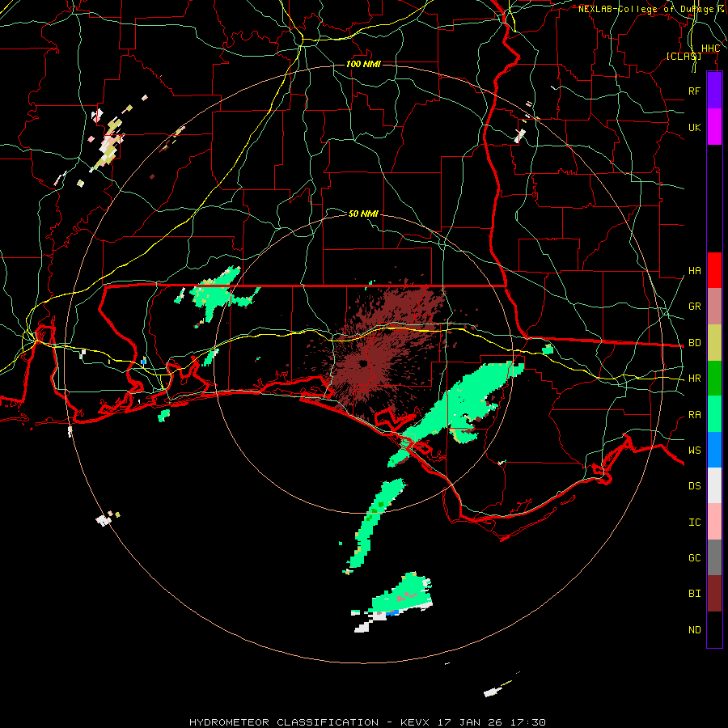Image resolution: width=728 pixels, height=728 pixels.
Task: Select the GC legend label
Action: coord(694,558)
